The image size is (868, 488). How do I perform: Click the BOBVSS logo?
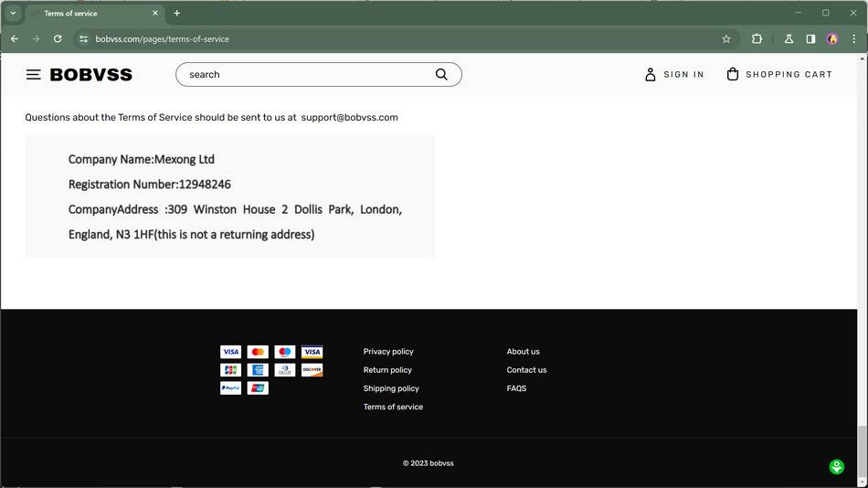tap(91, 75)
